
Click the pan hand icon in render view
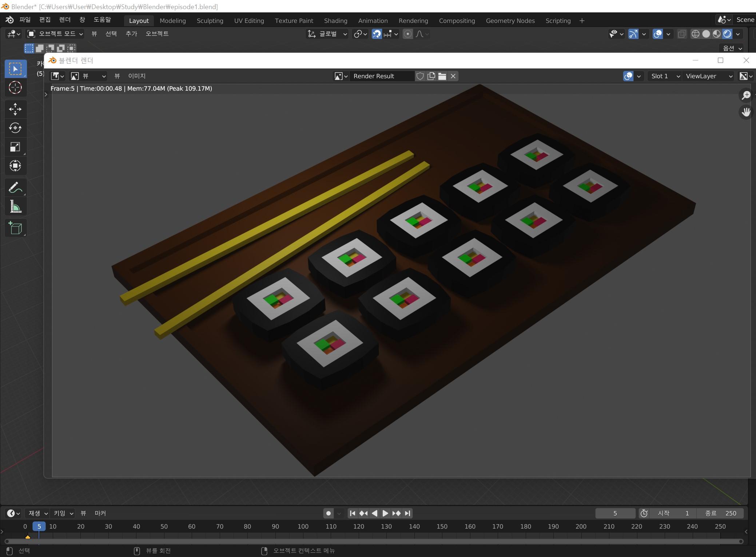point(746,112)
